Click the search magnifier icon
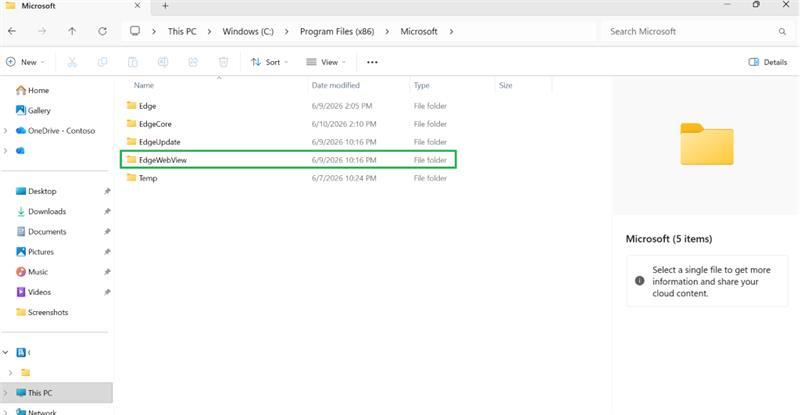The image size is (800, 415). click(782, 31)
